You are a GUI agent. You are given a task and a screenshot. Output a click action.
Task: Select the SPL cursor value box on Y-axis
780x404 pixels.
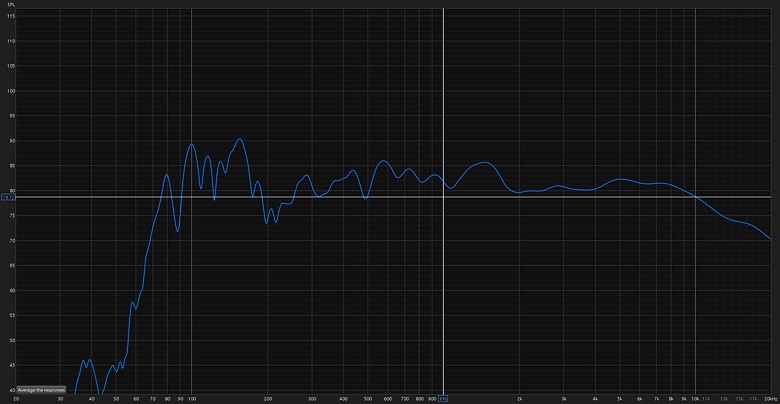(x=9, y=198)
